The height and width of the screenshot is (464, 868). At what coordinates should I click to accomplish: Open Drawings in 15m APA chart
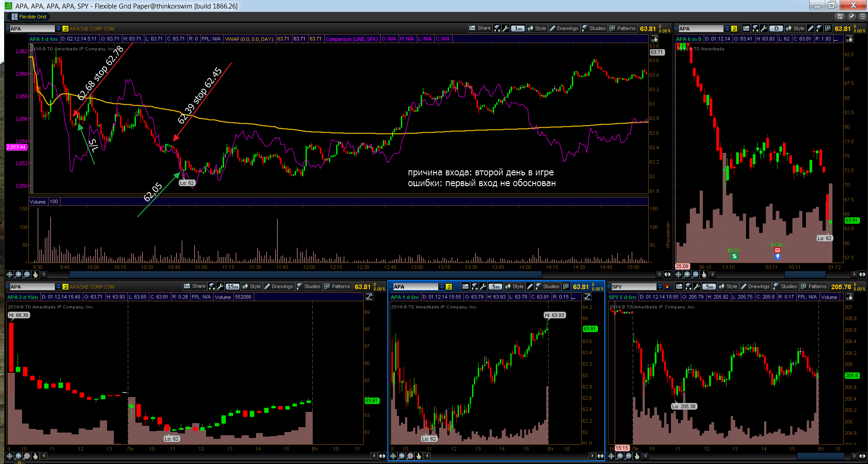279,286
